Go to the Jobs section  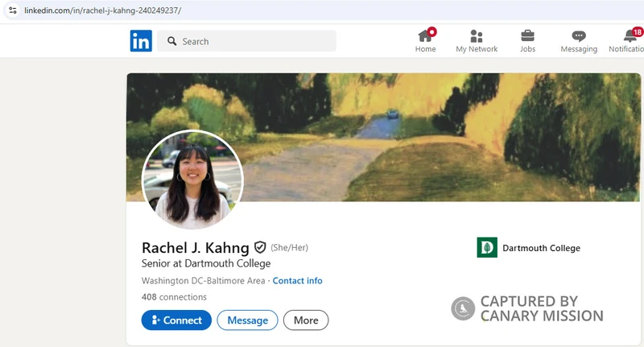coord(528,40)
